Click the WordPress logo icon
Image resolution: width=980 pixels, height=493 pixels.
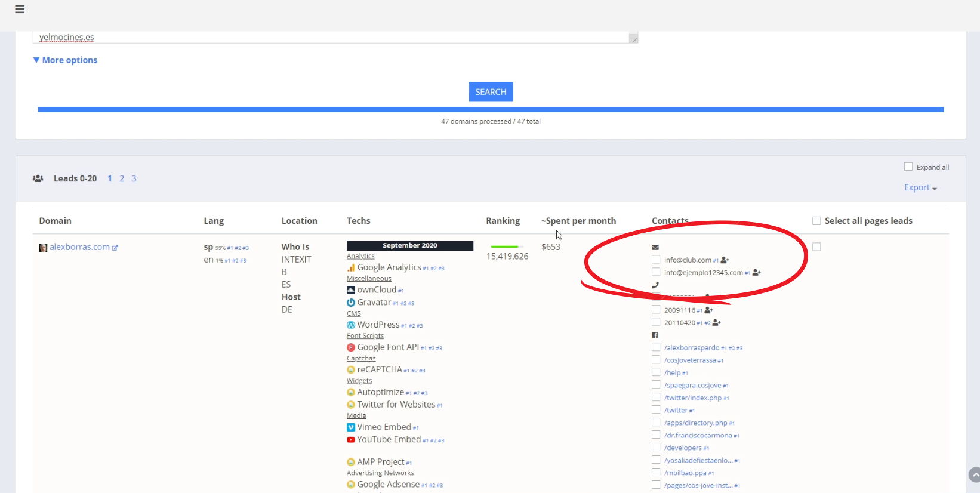click(351, 325)
